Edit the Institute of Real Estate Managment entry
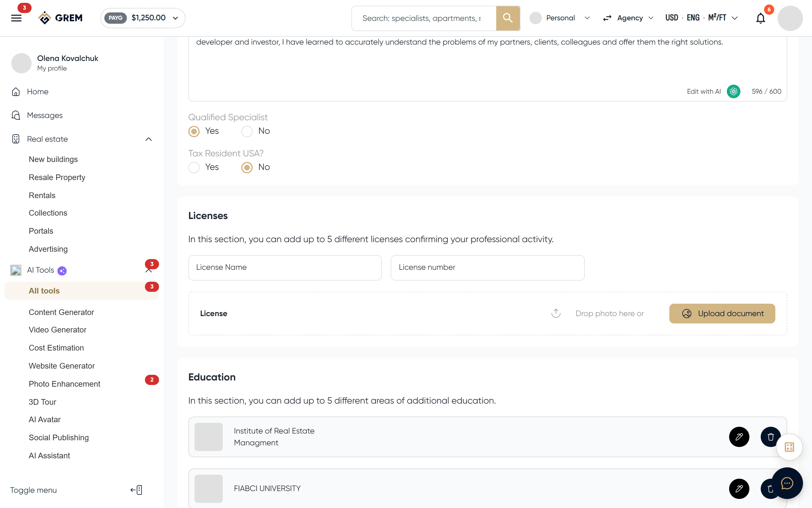This screenshot has height=508, width=812. click(739, 437)
